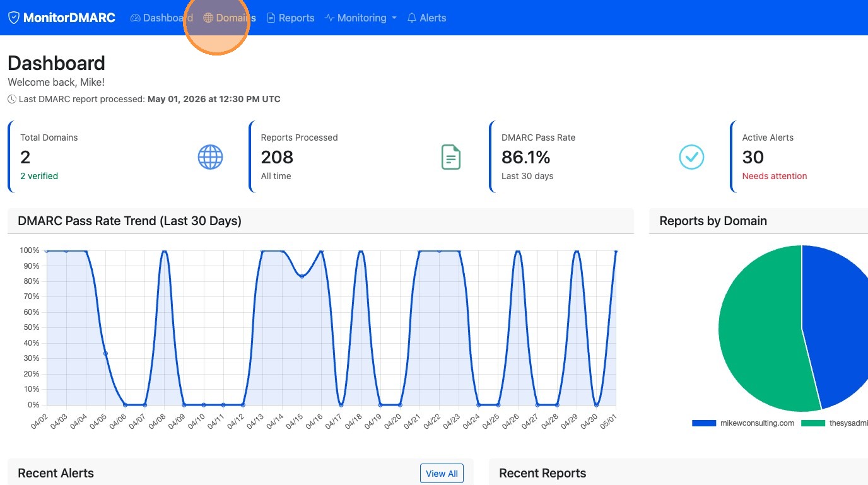Click the 'Needs attention' text
Image resolution: width=868 pixels, height=485 pixels.
(x=775, y=176)
